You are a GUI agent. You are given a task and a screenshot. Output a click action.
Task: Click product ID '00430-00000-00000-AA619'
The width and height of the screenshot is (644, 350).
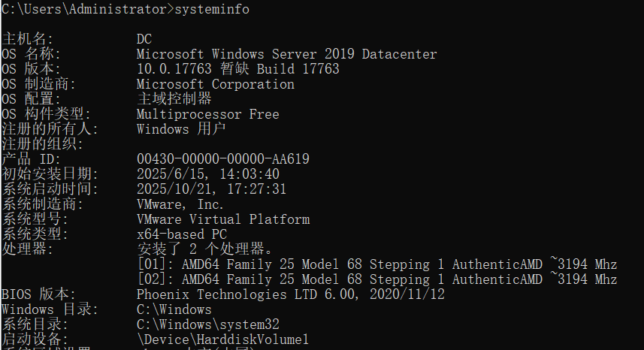(x=223, y=158)
